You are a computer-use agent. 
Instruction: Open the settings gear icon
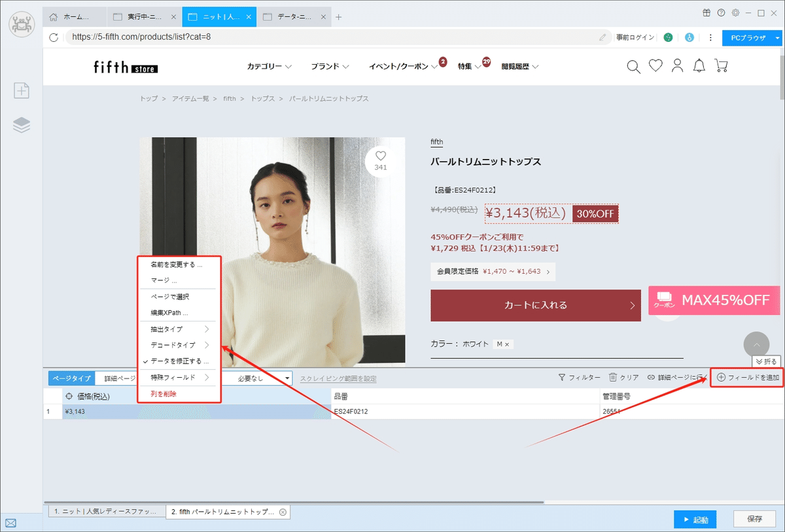pos(735,12)
